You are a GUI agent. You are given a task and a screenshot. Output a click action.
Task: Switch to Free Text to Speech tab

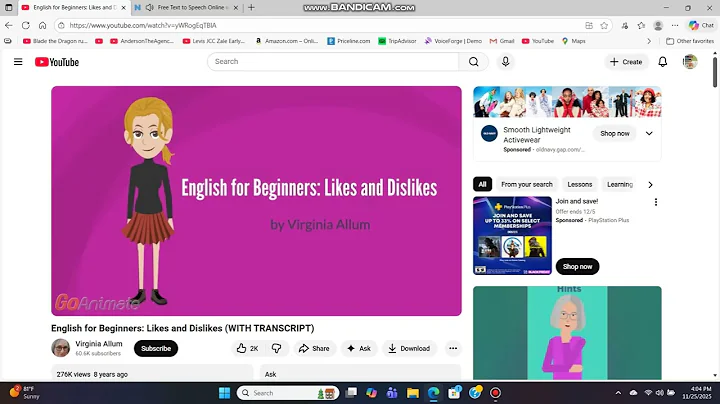pos(186,7)
